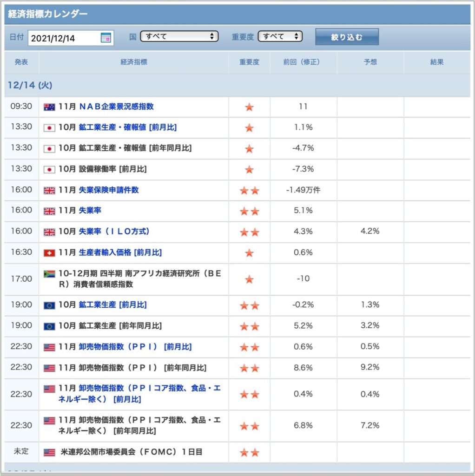
Task: Click the 発表 column header
Action: pyautogui.click(x=21, y=62)
